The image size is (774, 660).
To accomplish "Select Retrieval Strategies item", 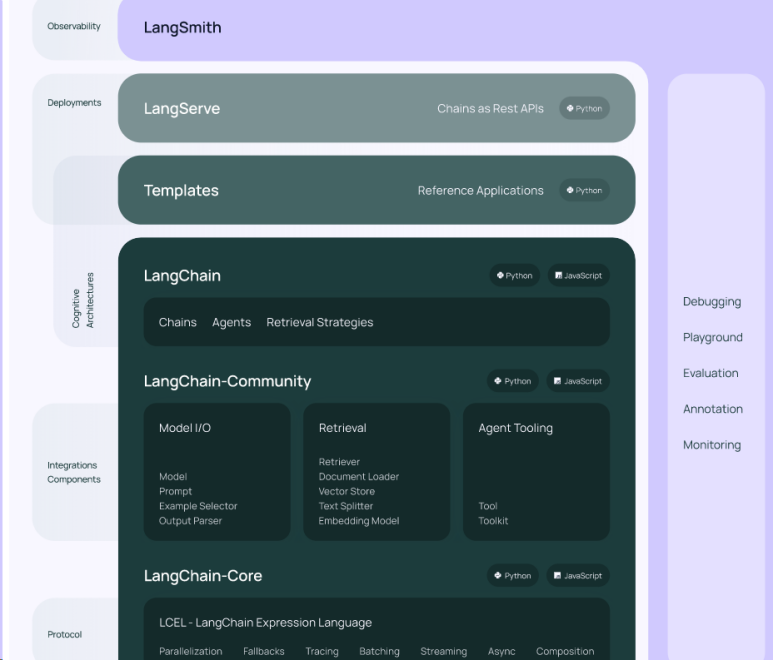I will [x=320, y=322].
